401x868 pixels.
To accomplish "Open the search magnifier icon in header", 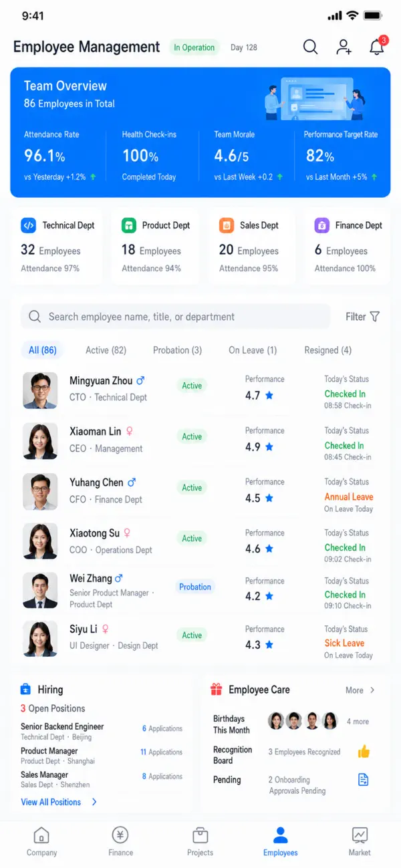I will coord(310,47).
